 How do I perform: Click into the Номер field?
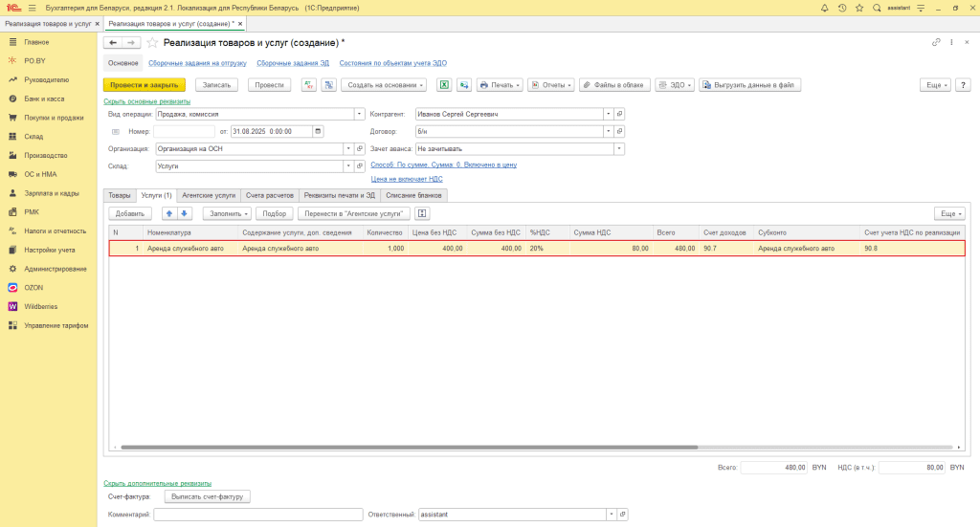coord(184,132)
